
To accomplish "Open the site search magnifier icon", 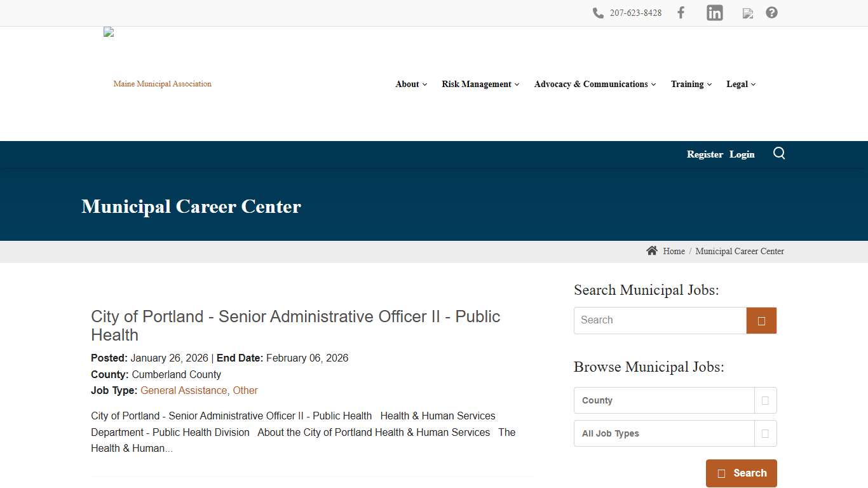I will tap(779, 153).
